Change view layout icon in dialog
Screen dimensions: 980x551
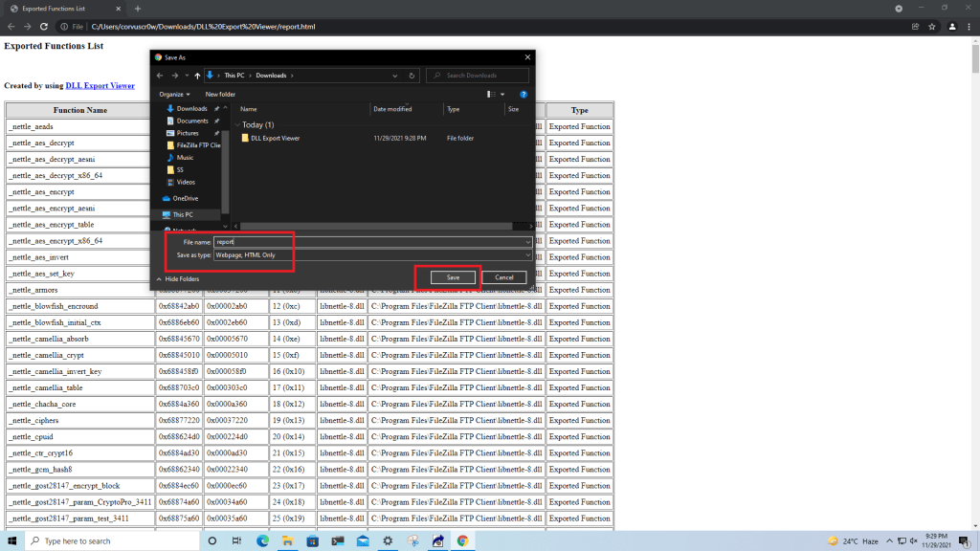(x=491, y=95)
